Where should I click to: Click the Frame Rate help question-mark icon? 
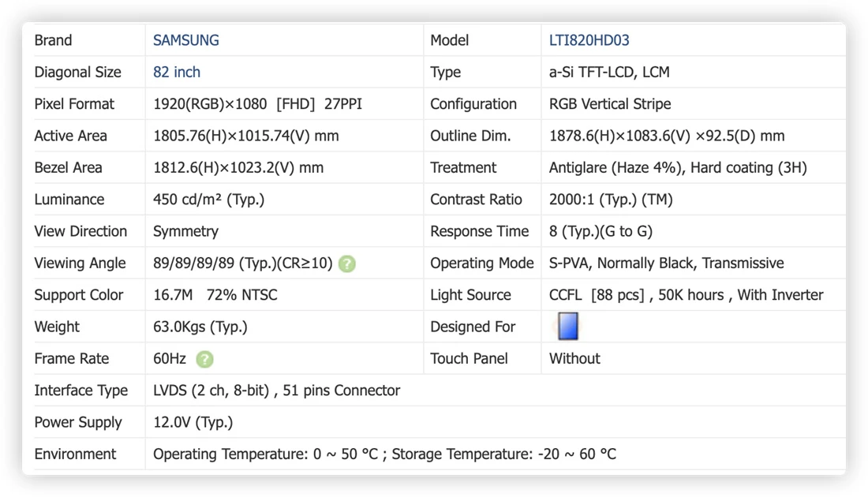tap(204, 359)
